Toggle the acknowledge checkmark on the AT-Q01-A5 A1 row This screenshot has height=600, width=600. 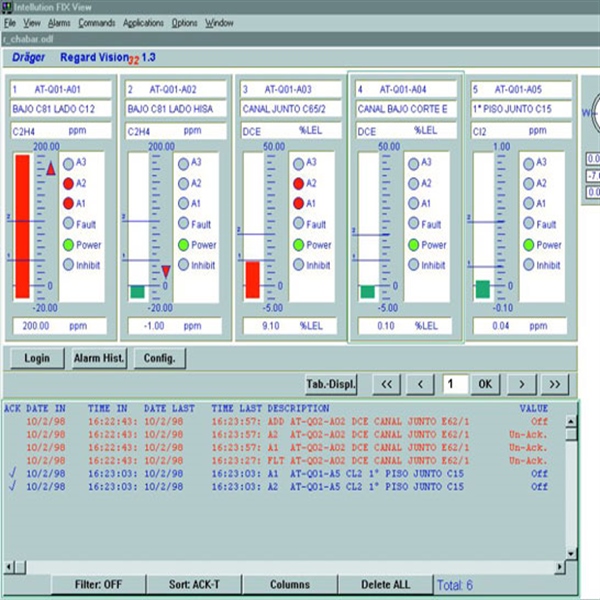[x=12, y=473]
